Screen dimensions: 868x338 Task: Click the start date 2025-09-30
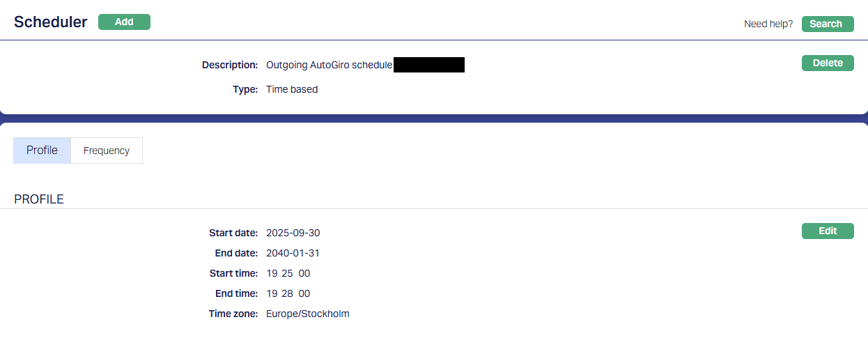coord(293,233)
